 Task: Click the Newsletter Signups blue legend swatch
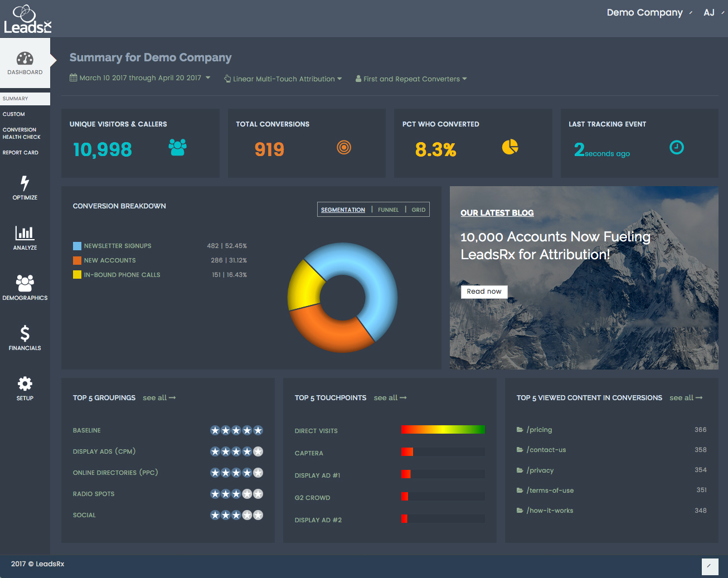point(77,246)
